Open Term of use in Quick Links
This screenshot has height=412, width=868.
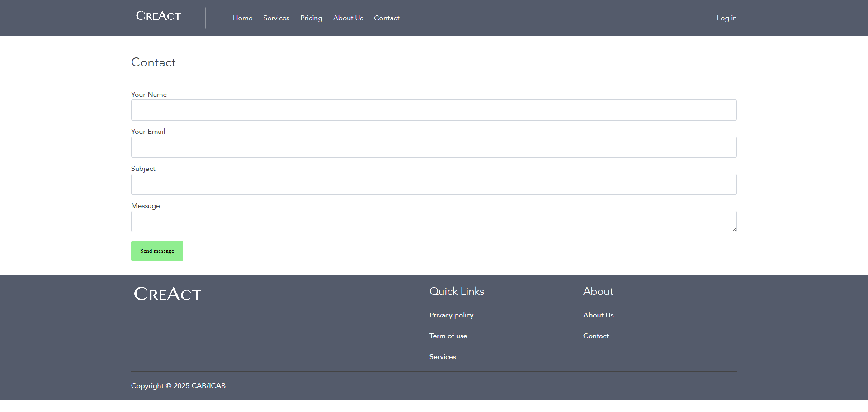click(x=448, y=336)
